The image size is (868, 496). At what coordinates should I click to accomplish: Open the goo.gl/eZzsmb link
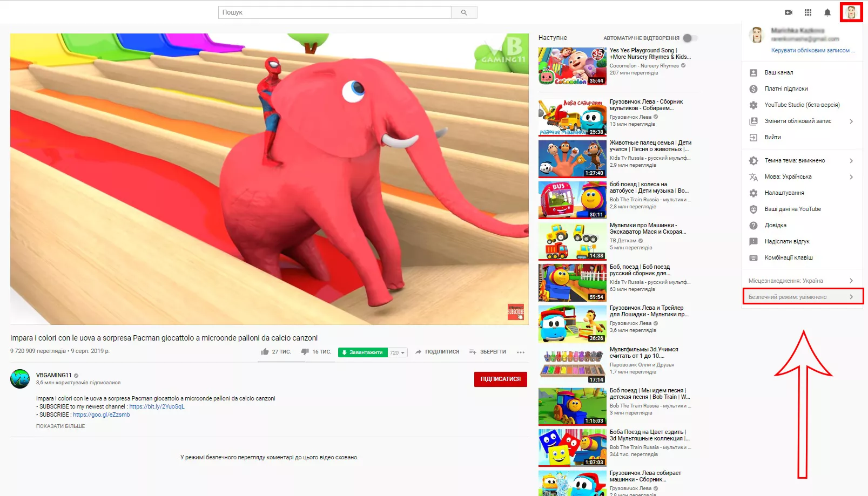(101, 415)
